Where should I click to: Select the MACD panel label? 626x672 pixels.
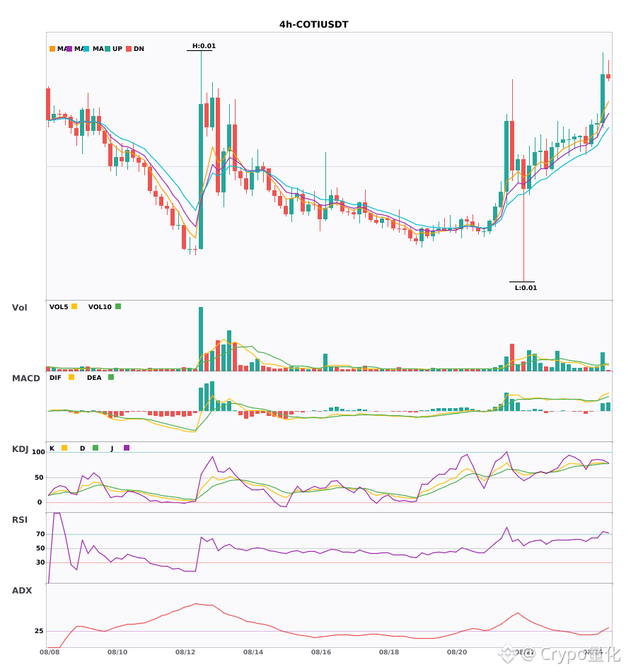[x=25, y=378]
